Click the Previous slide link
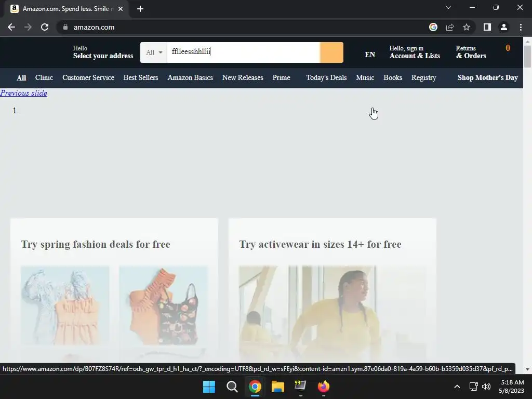The image size is (532, 399). click(23, 93)
